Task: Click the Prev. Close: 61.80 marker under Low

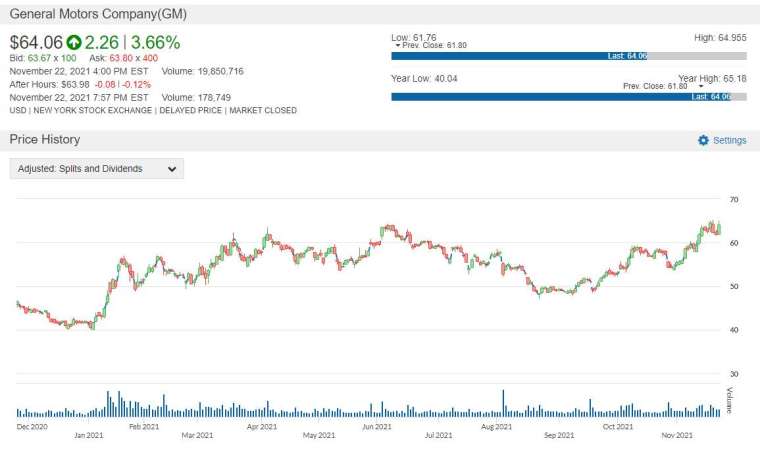Action: 431,46
